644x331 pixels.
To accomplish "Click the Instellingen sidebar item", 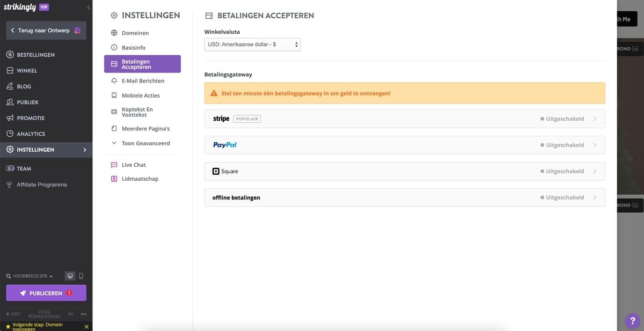I will (x=46, y=150).
